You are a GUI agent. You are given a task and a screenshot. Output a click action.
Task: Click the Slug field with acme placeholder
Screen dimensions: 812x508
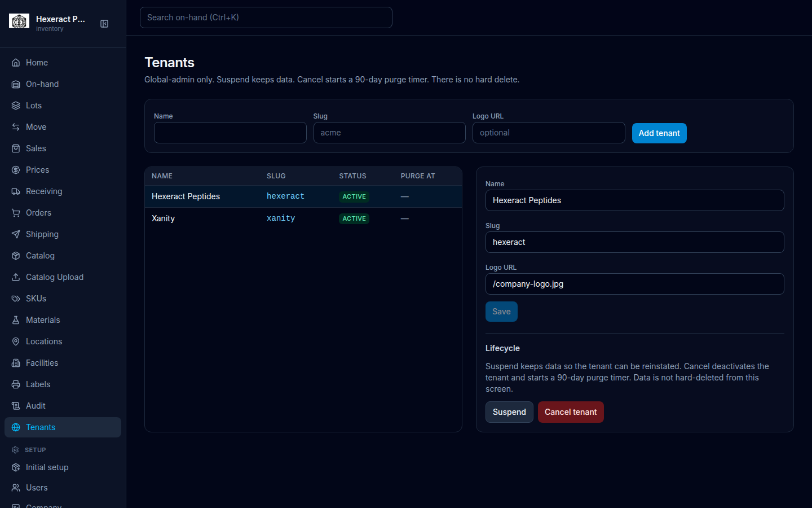tap(390, 133)
